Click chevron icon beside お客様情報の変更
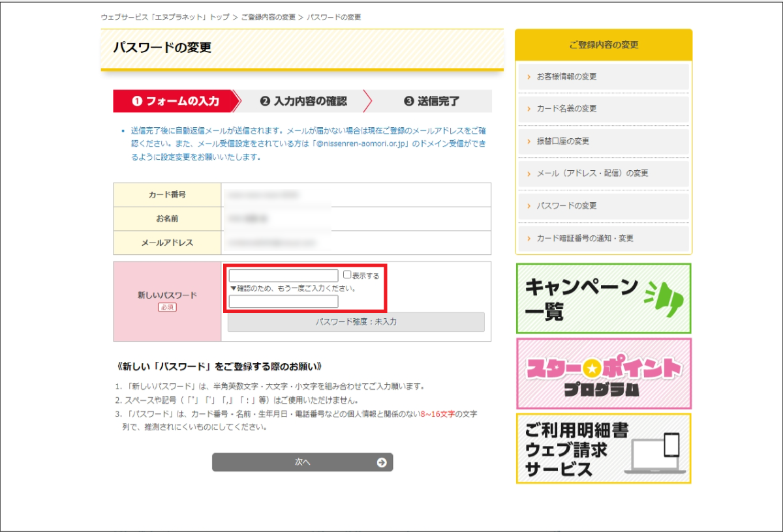 529,77
